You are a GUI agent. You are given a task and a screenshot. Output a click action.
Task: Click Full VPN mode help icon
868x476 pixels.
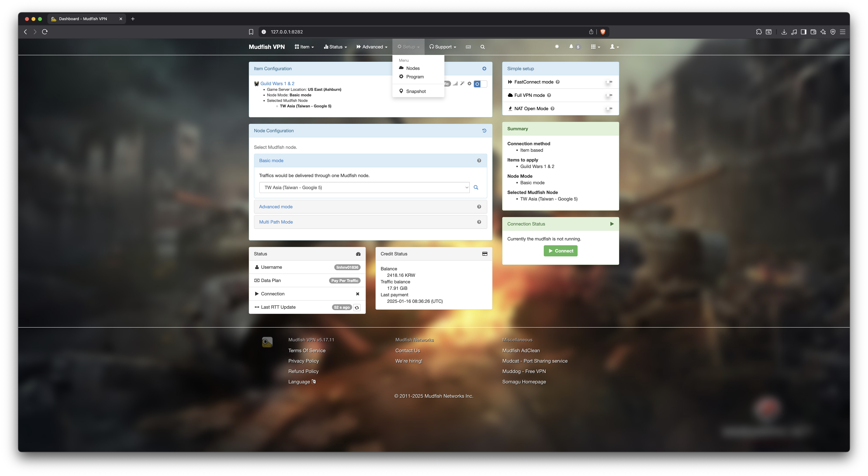click(549, 95)
